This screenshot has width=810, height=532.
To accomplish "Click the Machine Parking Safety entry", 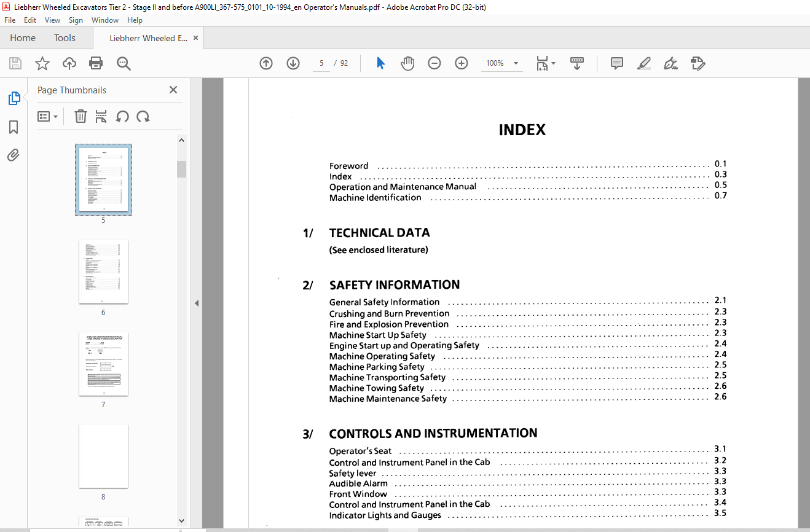I will click(x=528, y=367).
